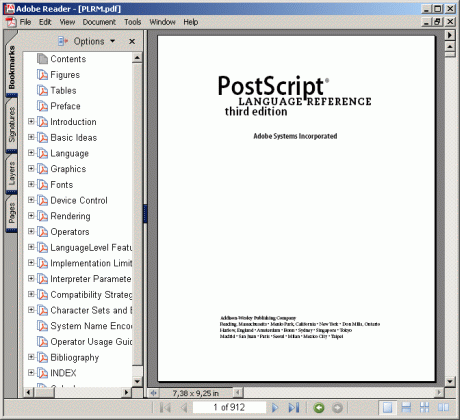Switch to the Signatures side tab
Image resolution: width=460 pixels, height=420 pixels.
(12, 124)
